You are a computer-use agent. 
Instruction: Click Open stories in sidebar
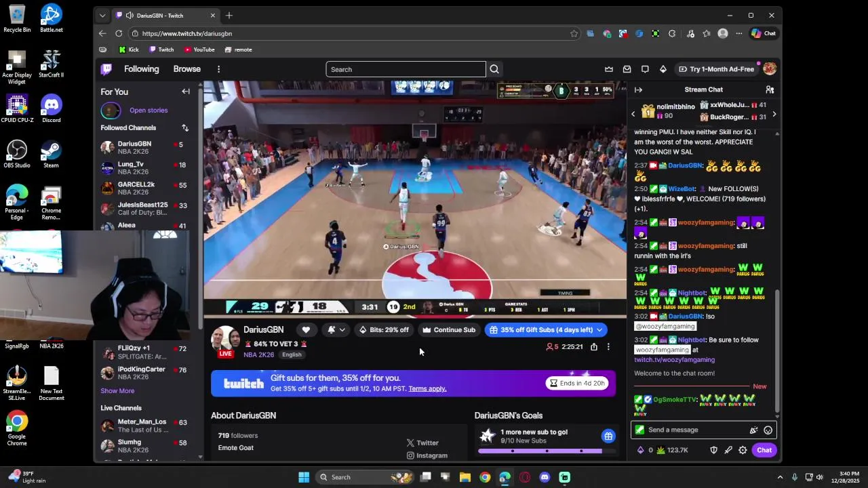149,110
